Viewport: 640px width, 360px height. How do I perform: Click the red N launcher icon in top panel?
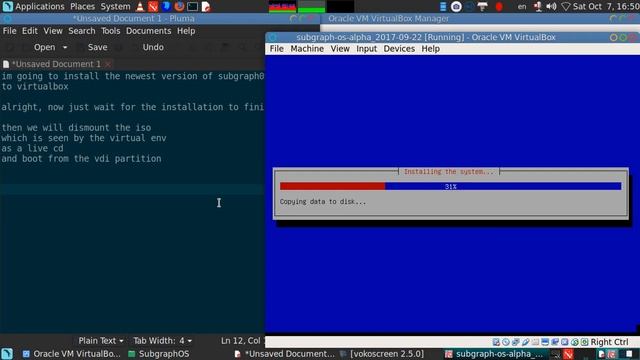click(x=153, y=7)
